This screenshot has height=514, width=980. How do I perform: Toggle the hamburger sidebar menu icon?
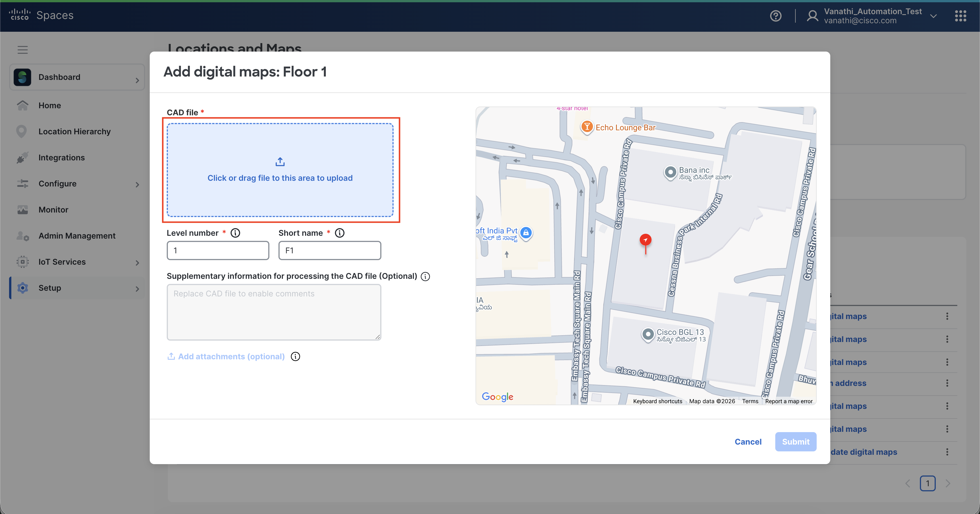click(x=22, y=50)
